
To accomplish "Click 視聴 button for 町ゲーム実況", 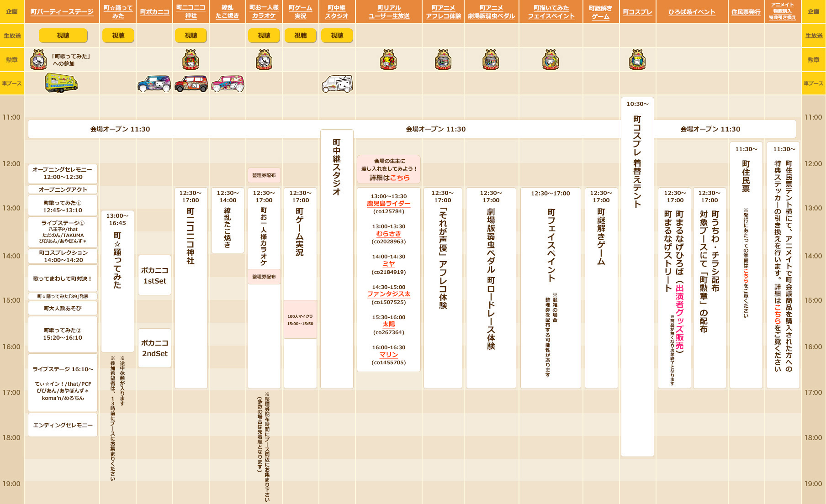I will [x=301, y=36].
